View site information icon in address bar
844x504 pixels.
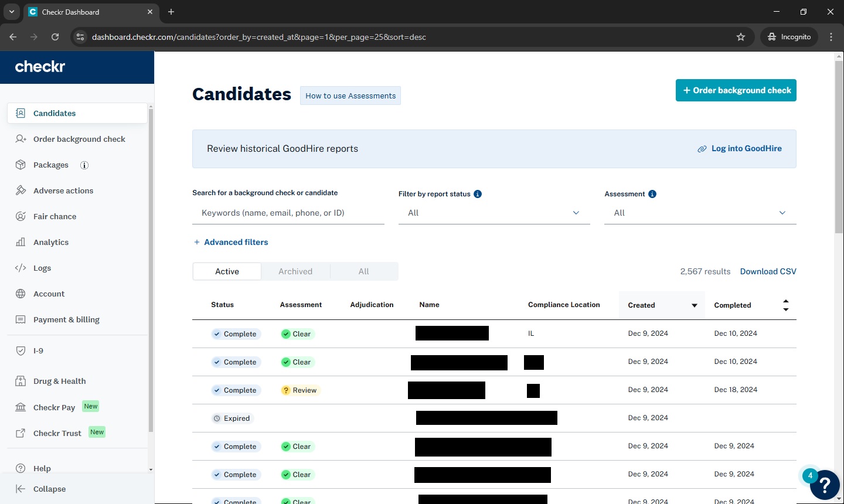(80, 37)
